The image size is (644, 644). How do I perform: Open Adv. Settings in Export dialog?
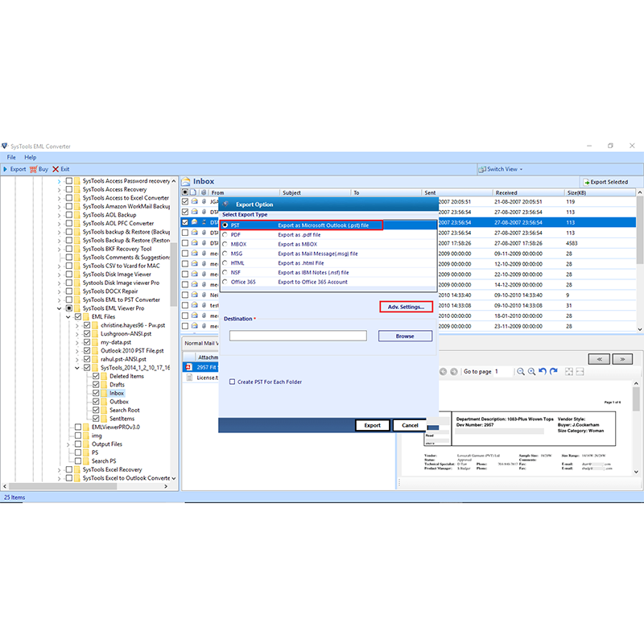point(407,307)
